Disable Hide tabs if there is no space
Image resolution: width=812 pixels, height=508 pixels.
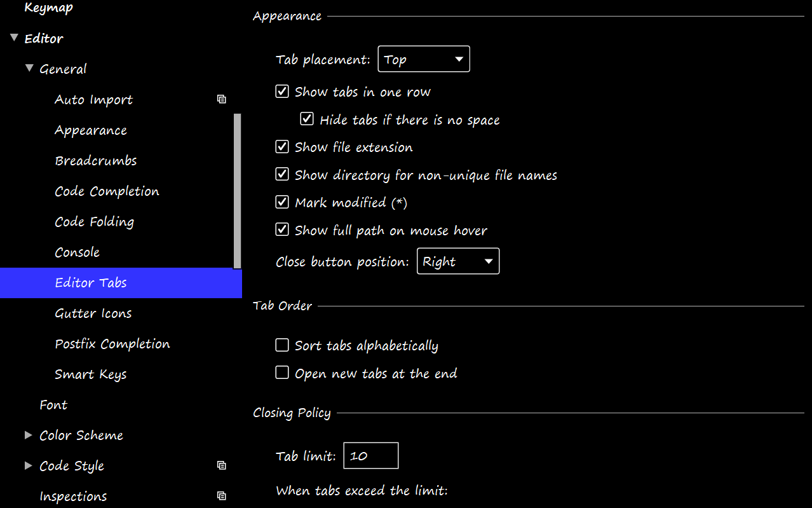306,119
